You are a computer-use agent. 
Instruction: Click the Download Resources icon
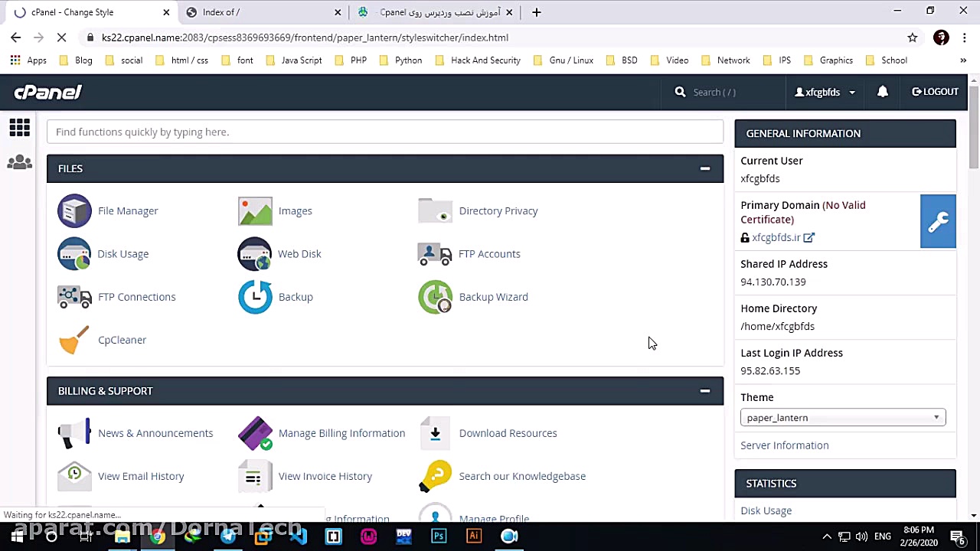tap(436, 433)
